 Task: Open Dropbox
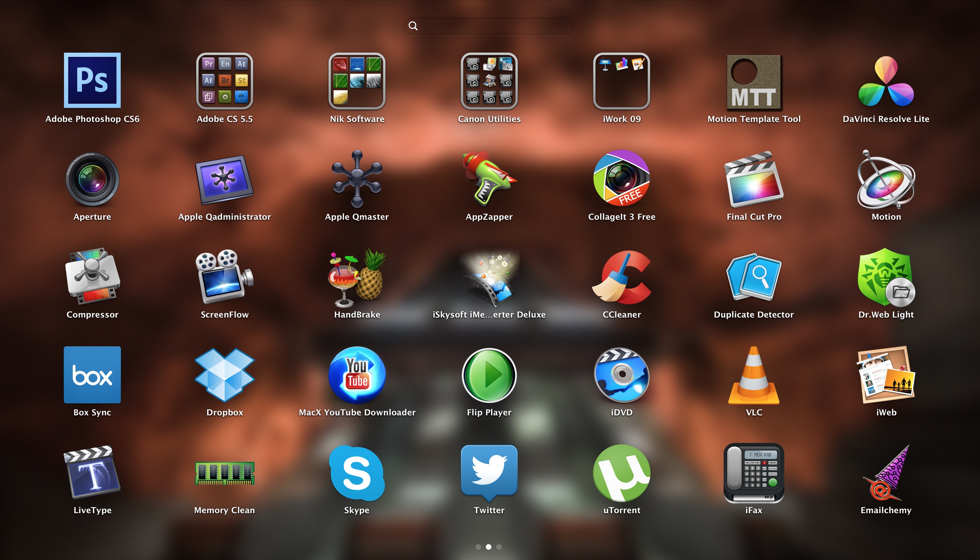pyautogui.click(x=224, y=375)
